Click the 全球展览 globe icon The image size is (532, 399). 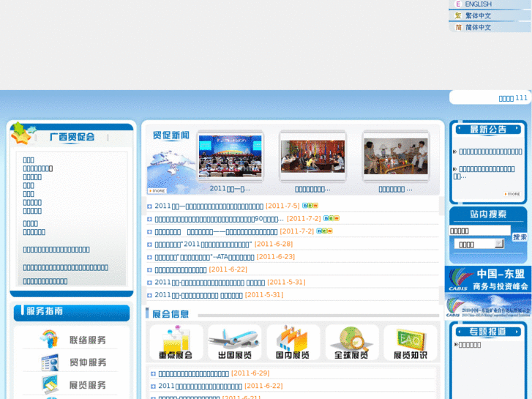(351, 342)
